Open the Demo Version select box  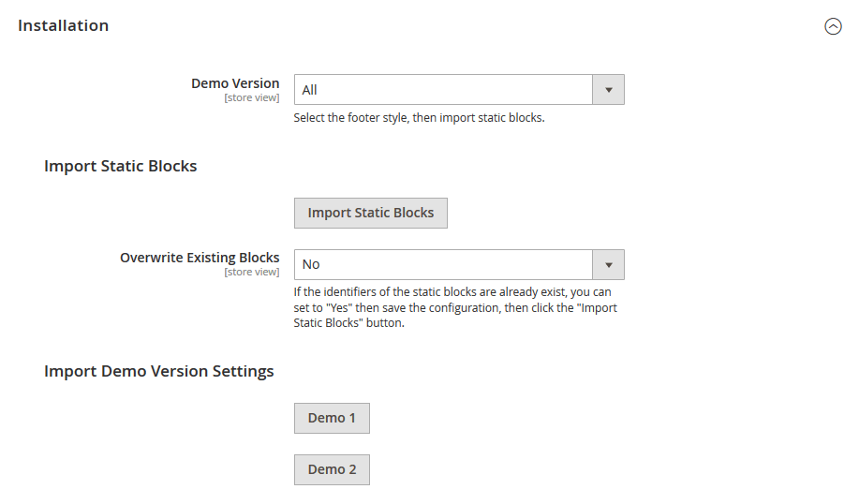point(444,90)
